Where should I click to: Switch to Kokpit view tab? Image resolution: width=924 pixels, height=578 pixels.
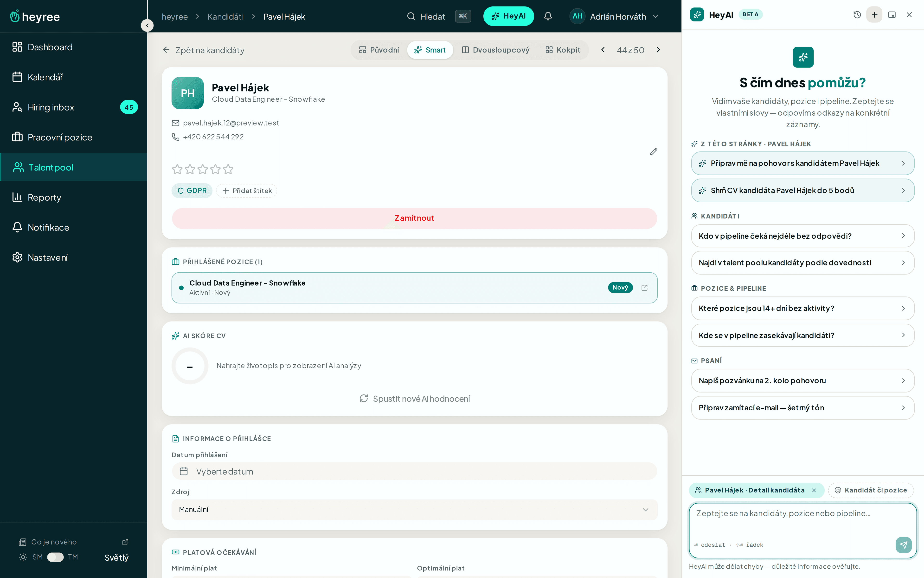point(563,50)
